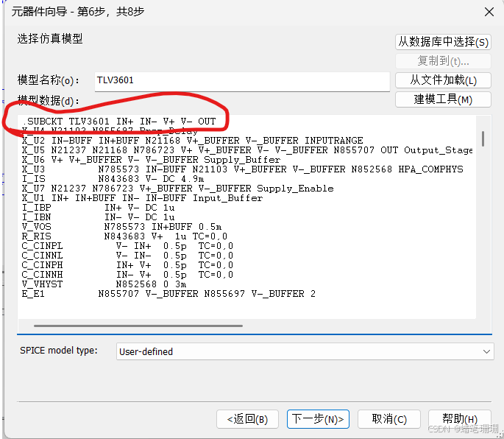Click the I_IS DC 4.9m line
504x439 pixels.
113,179
